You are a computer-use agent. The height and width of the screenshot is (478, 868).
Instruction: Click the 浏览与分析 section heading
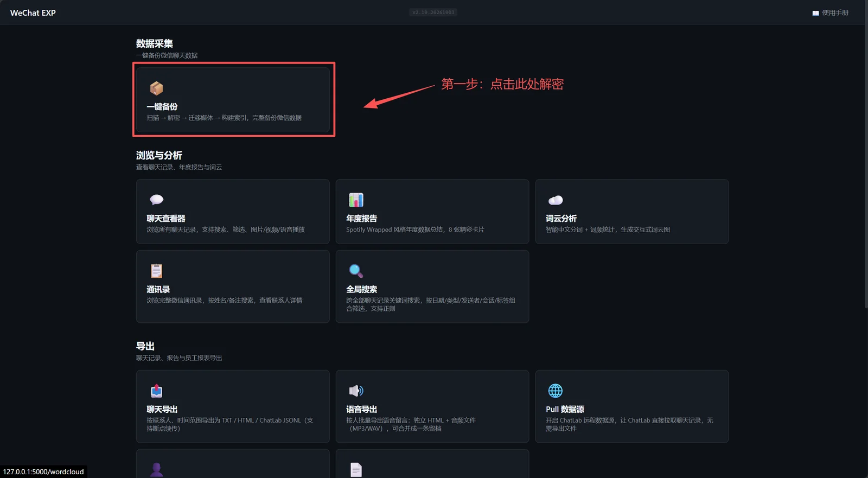point(159,155)
